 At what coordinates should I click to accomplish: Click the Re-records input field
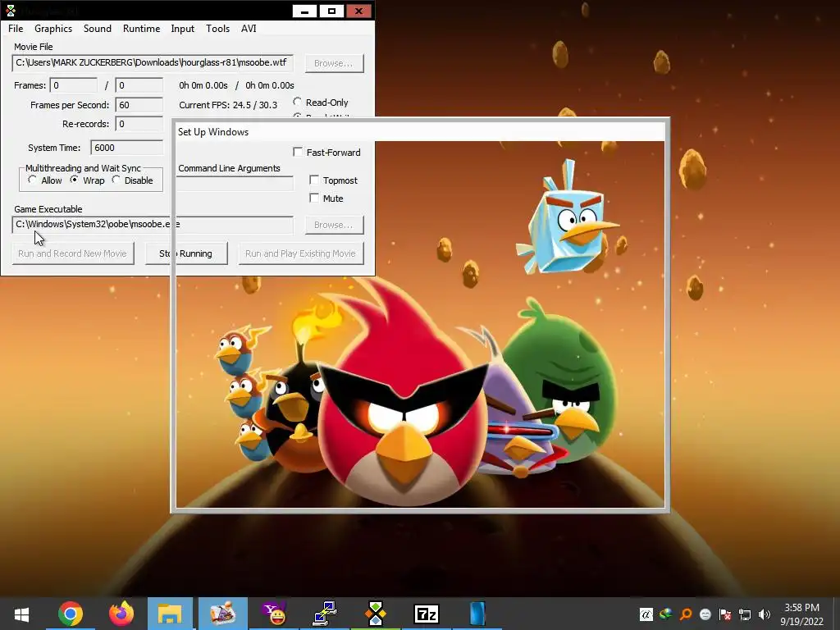[x=139, y=124]
